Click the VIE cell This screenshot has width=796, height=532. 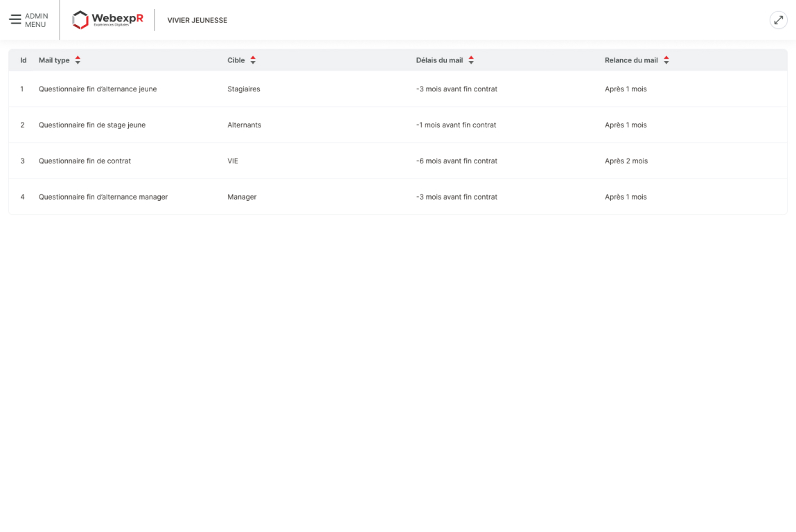click(233, 161)
